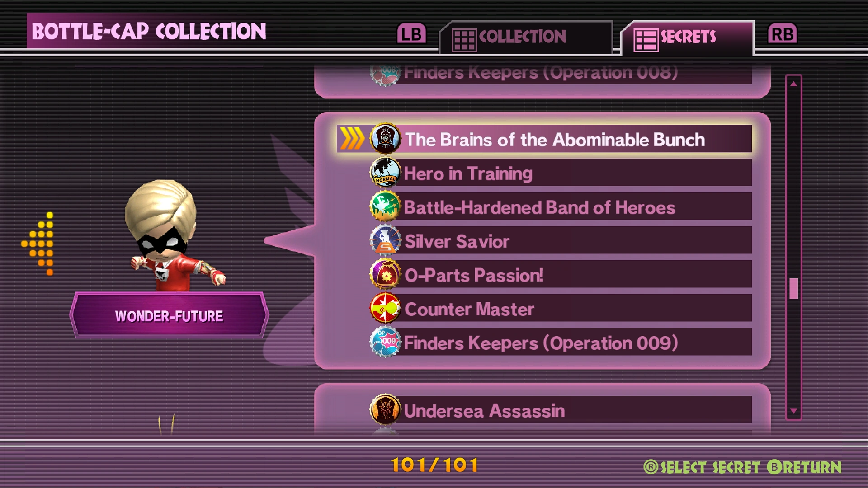Click the RB shoulder button indicator
Image resolution: width=868 pixels, height=488 pixels.
(x=783, y=34)
